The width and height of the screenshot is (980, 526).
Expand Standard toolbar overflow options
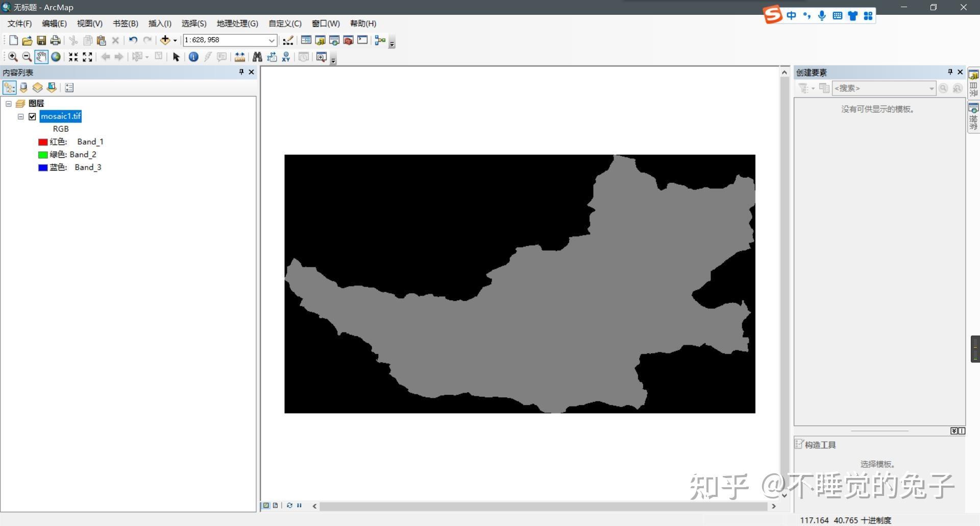pos(392,43)
